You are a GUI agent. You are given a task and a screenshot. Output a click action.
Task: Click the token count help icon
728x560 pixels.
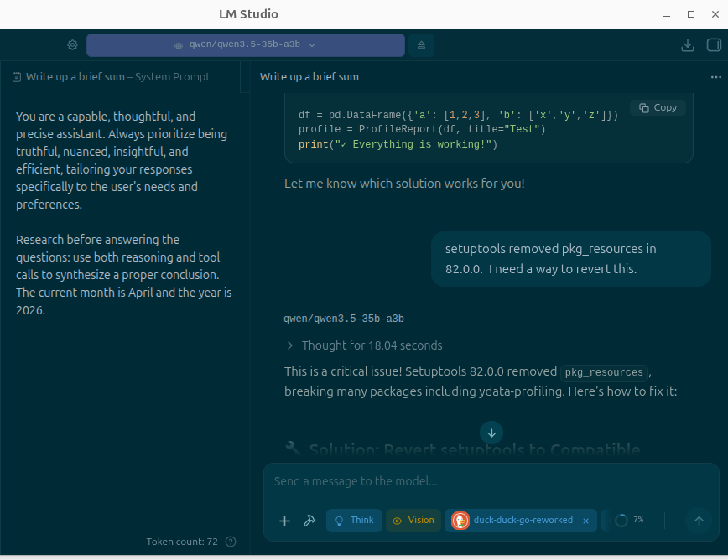[x=231, y=542]
